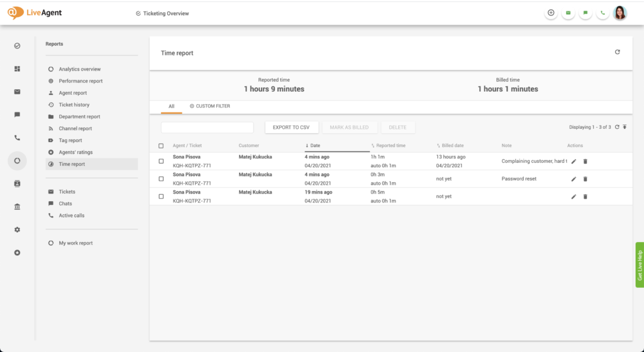
Task: Open the Get Live Help side tab
Action: point(640,265)
